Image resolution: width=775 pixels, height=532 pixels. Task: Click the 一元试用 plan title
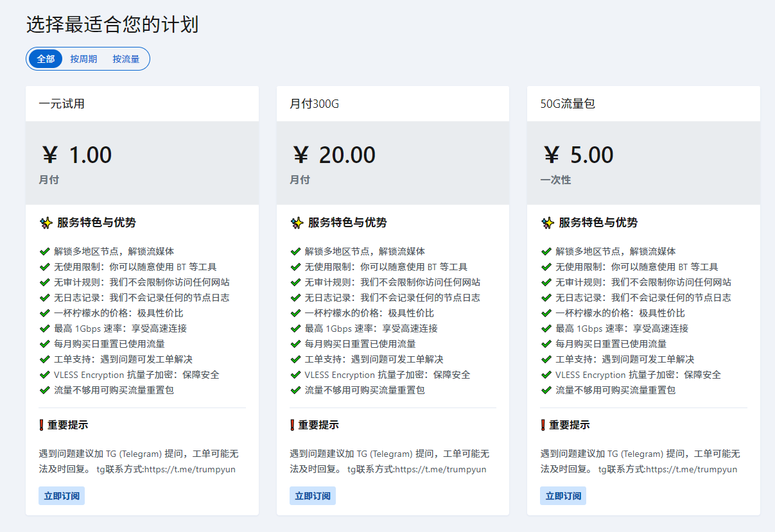click(x=62, y=104)
